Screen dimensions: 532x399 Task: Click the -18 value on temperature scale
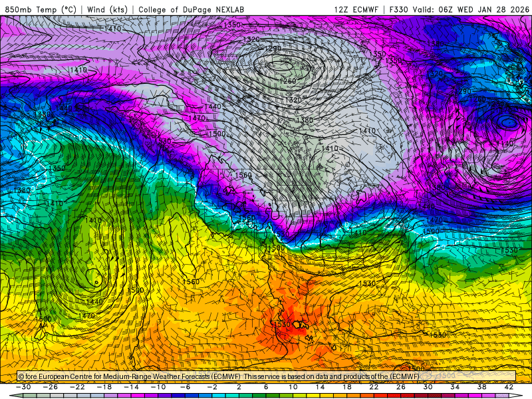pos(104,387)
